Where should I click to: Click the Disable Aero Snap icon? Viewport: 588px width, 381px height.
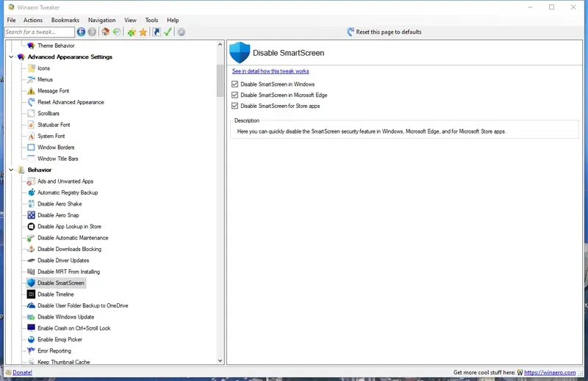31,215
